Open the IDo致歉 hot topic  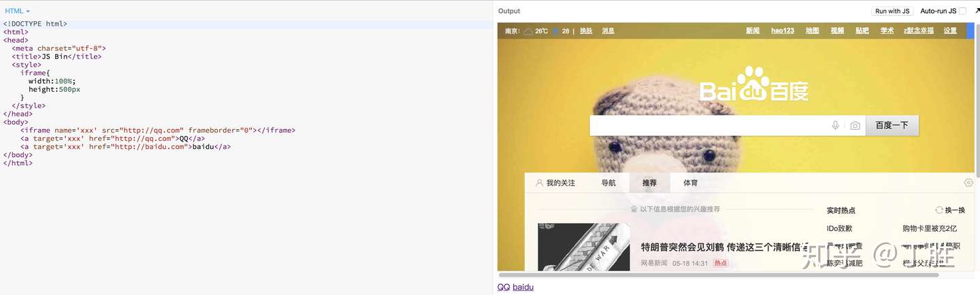840,228
